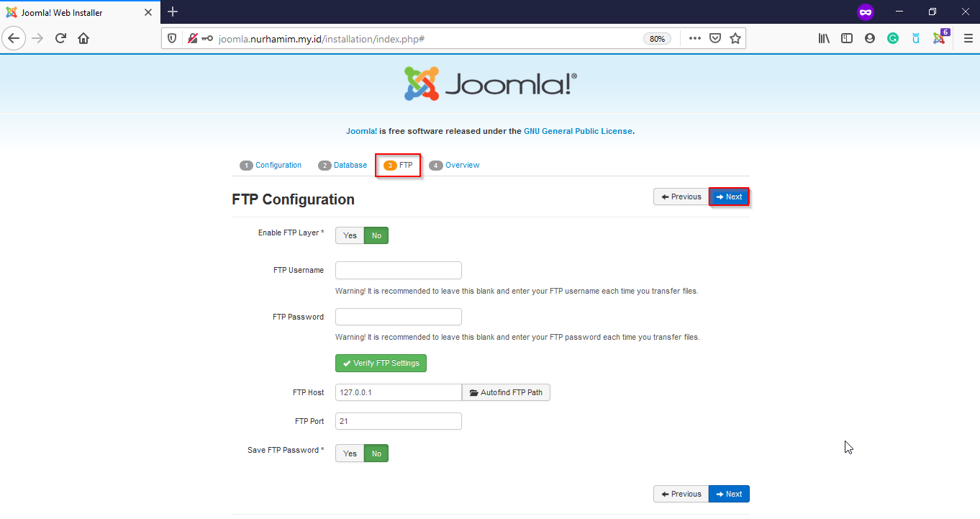
Task: Open the GNU General Public License link
Action: click(x=578, y=131)
